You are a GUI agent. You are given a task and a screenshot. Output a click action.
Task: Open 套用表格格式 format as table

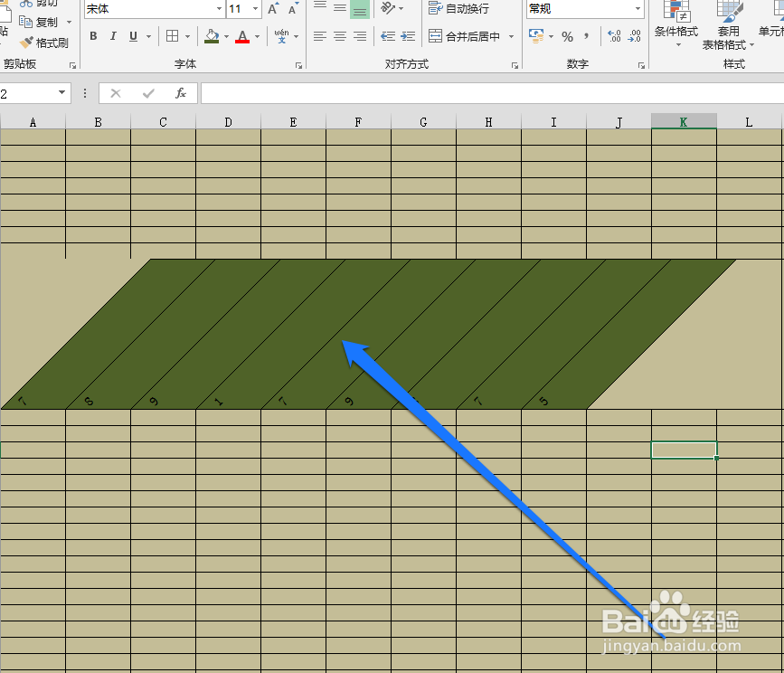point(728,25)
